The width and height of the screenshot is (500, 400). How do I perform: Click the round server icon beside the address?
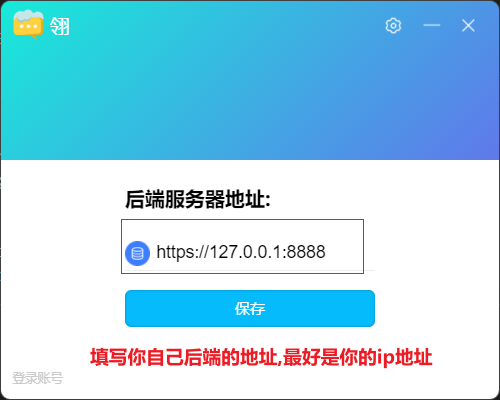click(137, 253)
